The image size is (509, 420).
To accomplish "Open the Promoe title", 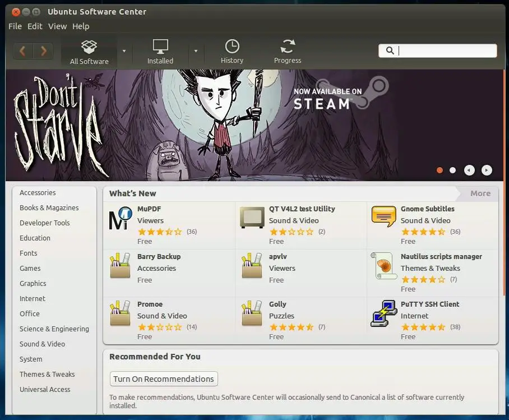I will tap(150, 304).
